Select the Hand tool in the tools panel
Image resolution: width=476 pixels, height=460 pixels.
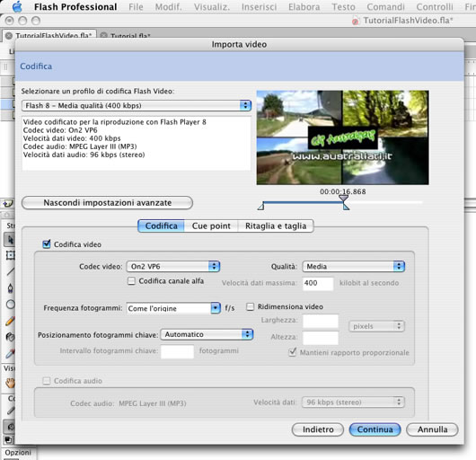point(10,383)
